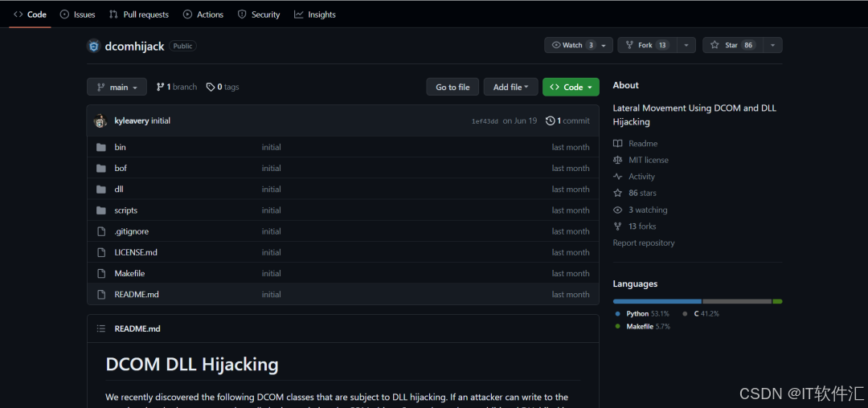Open the scripts folder
The height and width of the screenshot is (408, 868).
pyautogui.click(x=125, y=210)
